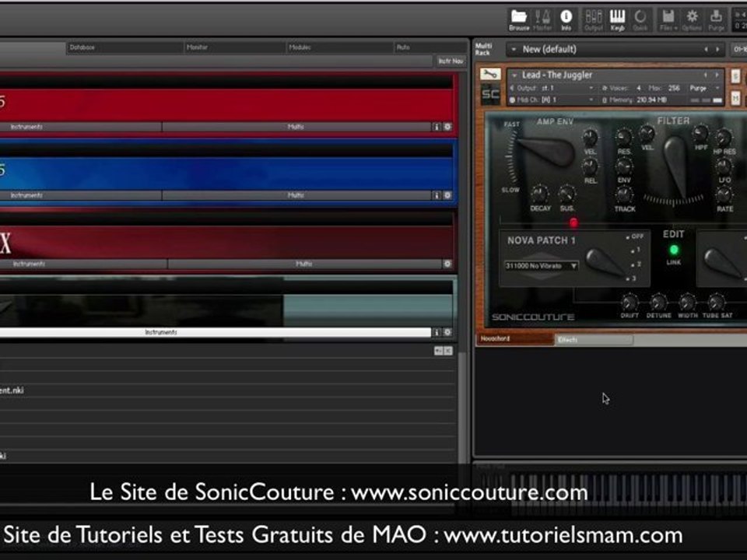Switch to the Effects instrument tab
Viewport: 747px width, 560px height.
click(594, 340)
